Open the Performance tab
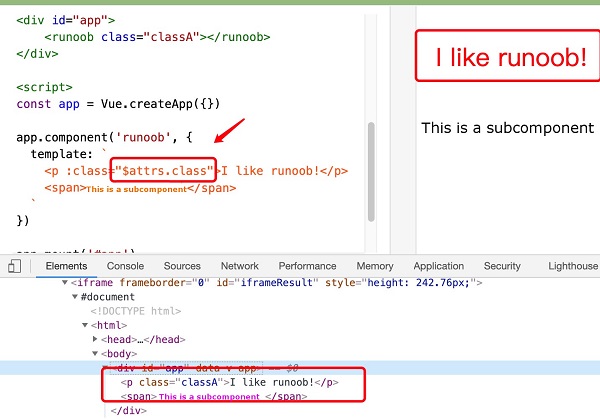Viewport: 600px width, 420px height. pos(307,266)
